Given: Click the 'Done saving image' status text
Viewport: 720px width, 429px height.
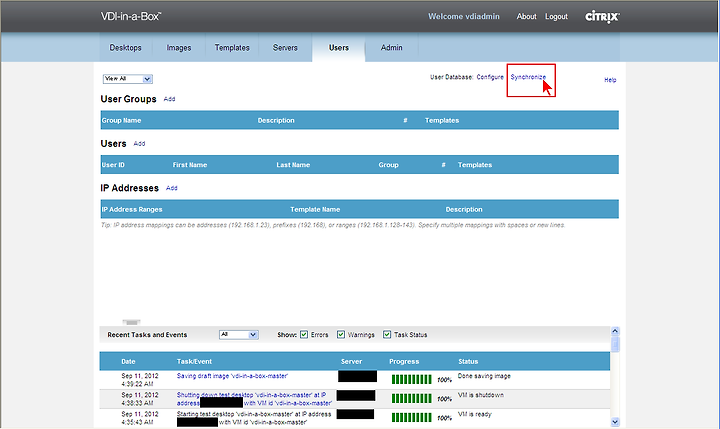Looking at the screenshot, I should pyautogui.click(x=484, y=376).
